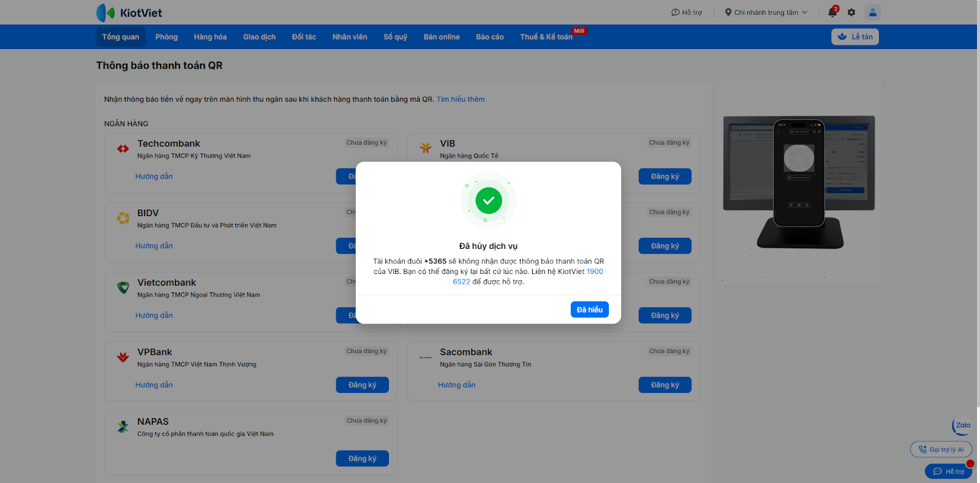Open the Hỗ trợ link in header

tap(687, 12)
